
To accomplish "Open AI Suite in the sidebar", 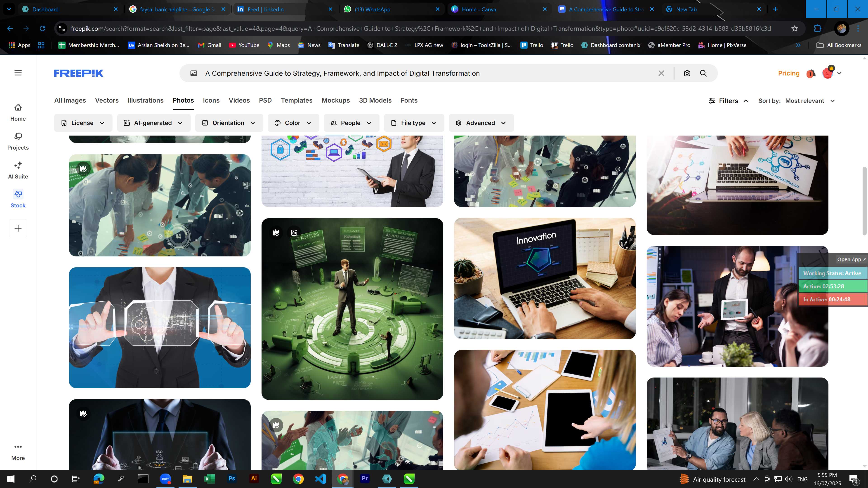I will [x=18, y=170].
